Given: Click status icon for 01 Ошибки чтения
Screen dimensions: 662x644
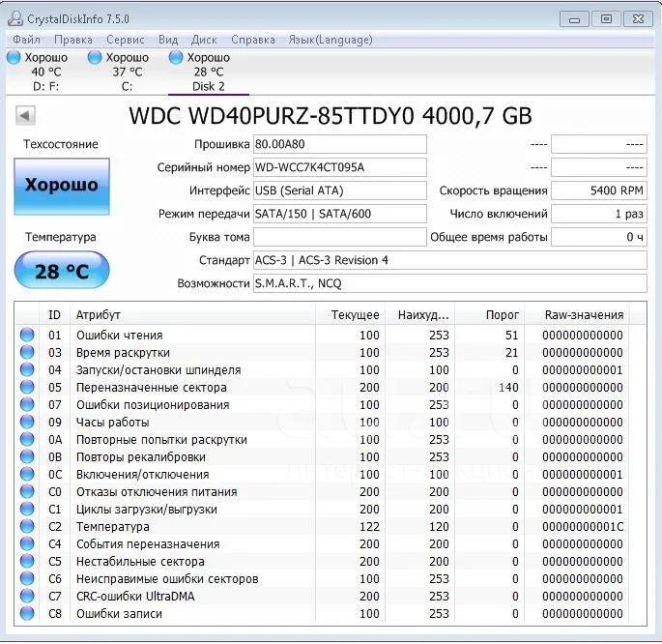Looking at the screenshot, I should pyautogui.click(x=27, y=335).
